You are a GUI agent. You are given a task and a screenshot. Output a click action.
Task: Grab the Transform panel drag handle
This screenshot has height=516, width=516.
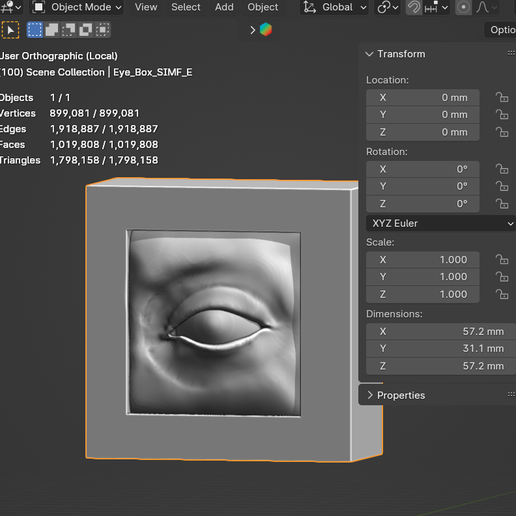511,53
